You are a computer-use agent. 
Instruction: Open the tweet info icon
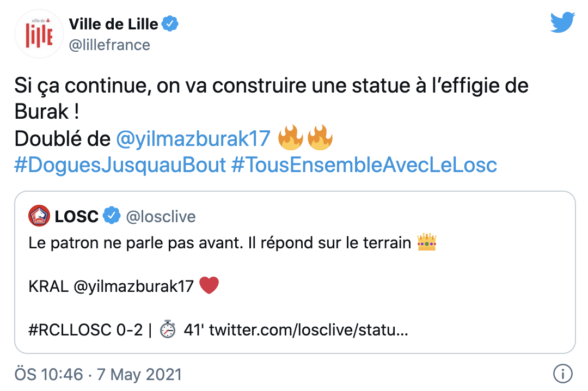[562, 374]
